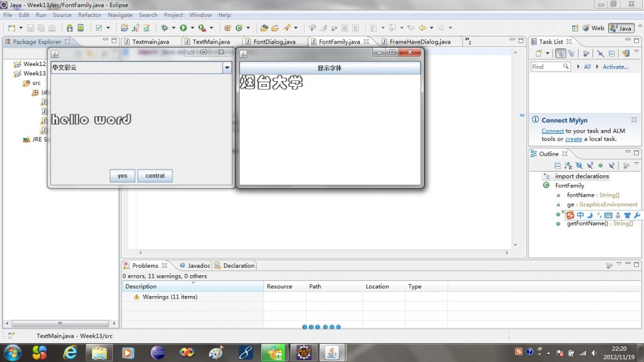Image resolution: width=644 pixels, height=362 pixels.
Task: Open the Problems view menu
Action: pyautogui.click(x=619, y=263)
